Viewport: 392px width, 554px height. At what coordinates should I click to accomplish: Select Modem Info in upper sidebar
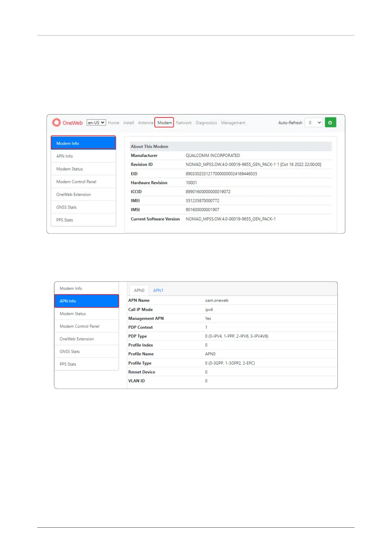[83, 143]
